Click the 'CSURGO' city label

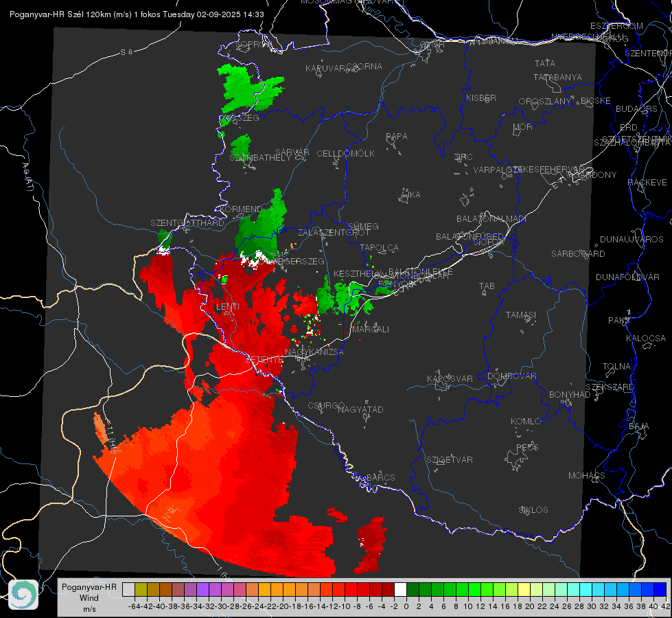[326, 406]
